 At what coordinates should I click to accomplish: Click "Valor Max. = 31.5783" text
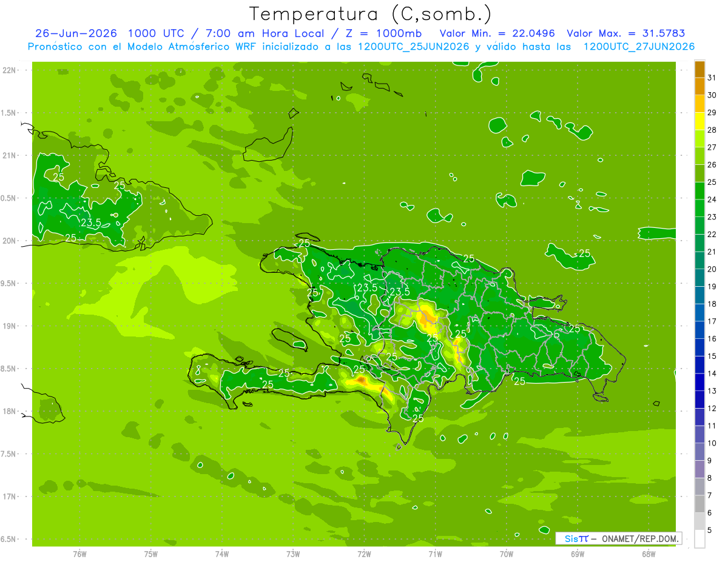[625, 34]
